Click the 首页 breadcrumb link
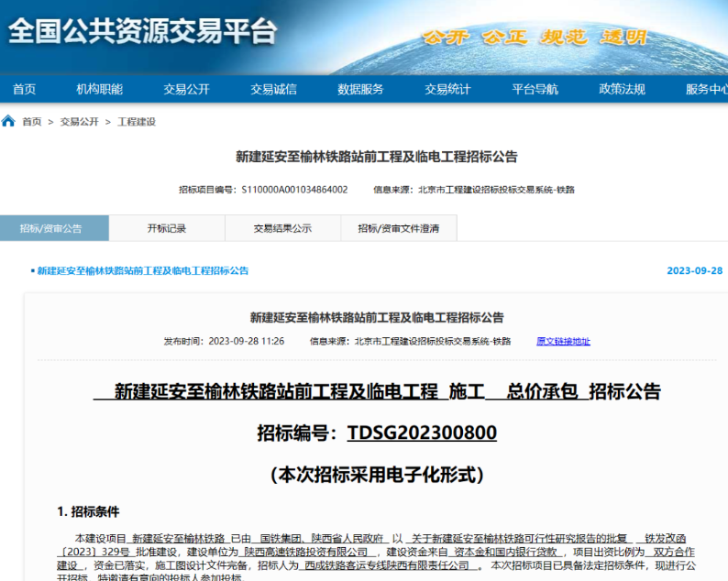This screenshot has height=581, width=728. 32,122
